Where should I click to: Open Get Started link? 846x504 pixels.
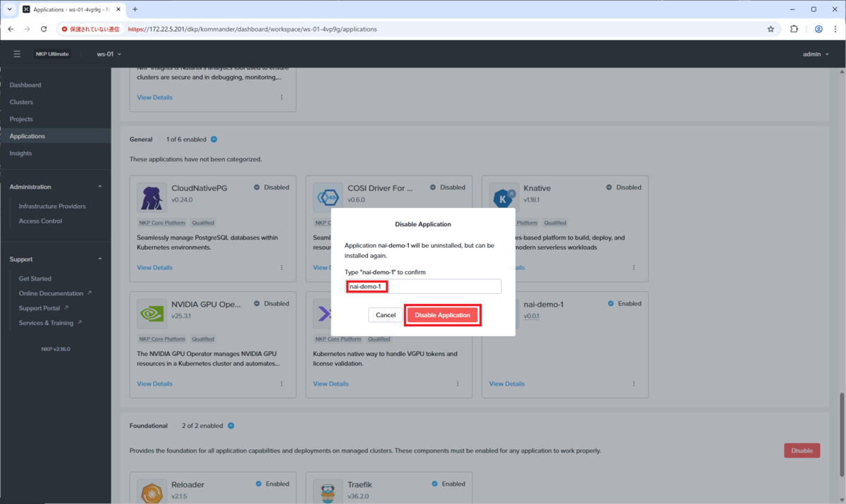click(x=35, y=278)
